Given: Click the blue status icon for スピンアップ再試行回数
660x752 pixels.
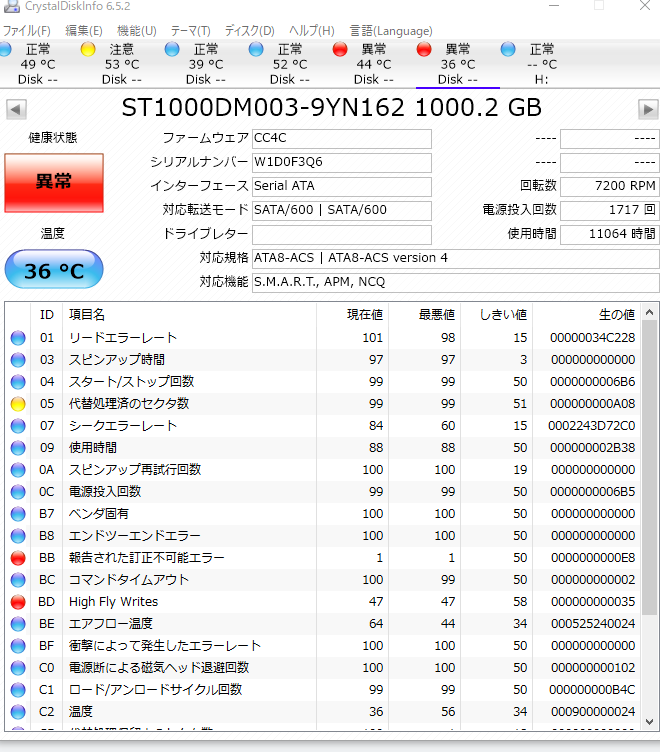Looking at the screenshot, I should pyautogui.click(x=18, y=470).
